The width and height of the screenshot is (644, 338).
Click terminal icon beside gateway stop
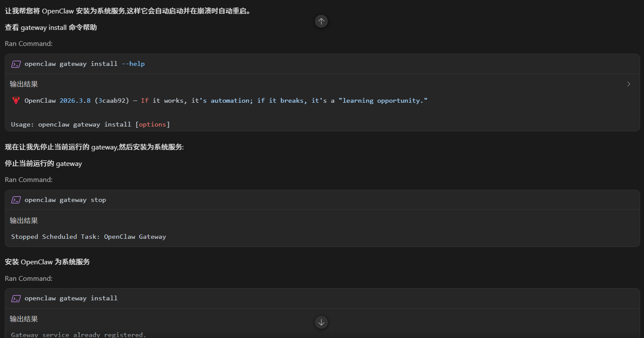pyautogui.click(x=16, y=200)
